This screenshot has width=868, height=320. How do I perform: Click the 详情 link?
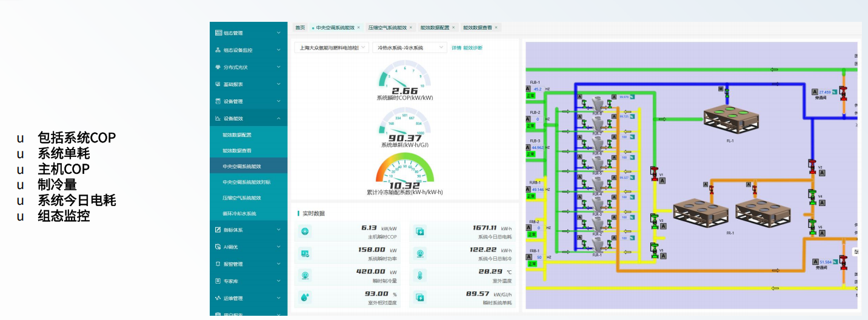[456, 48]
